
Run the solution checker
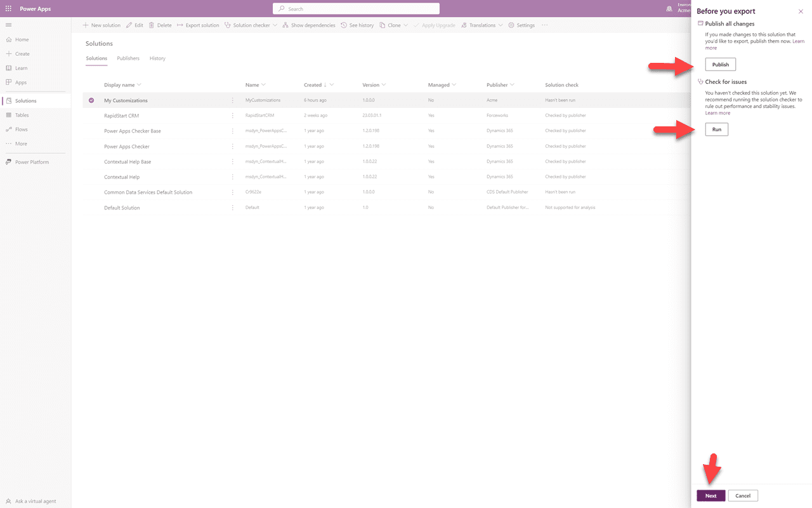tap(716, 129)
